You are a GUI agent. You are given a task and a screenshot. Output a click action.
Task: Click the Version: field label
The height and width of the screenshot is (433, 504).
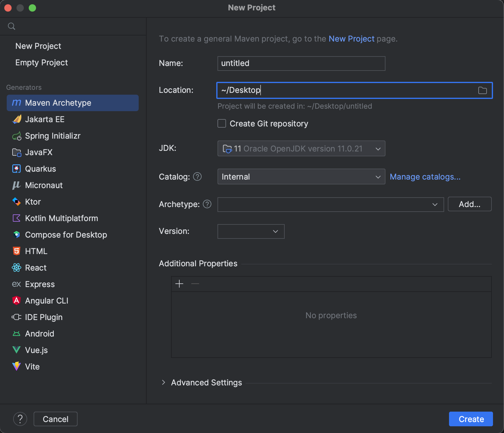[x=174, y=231]
